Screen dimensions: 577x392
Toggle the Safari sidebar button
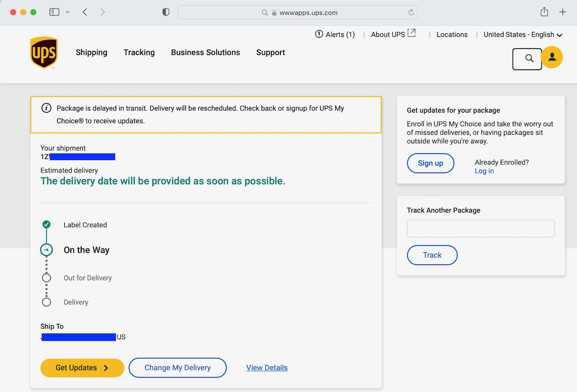click(x=55, y=12)
